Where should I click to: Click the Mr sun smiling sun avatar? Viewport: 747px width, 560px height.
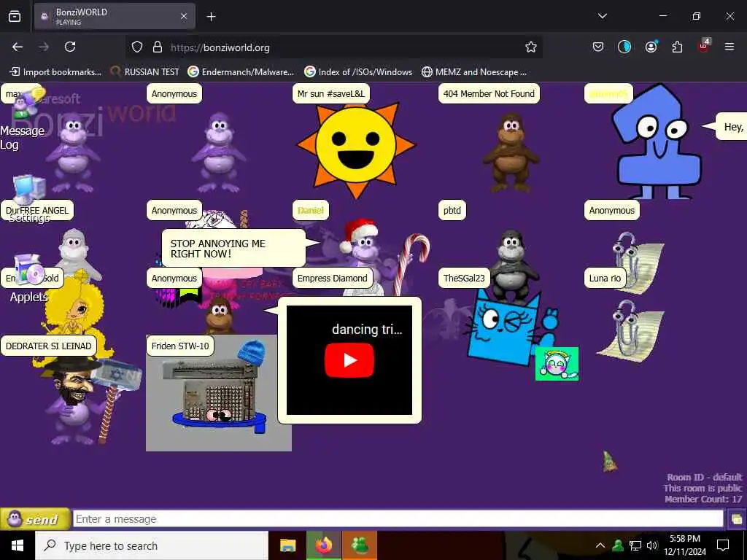pyautogui.click(x=356, y=150)
